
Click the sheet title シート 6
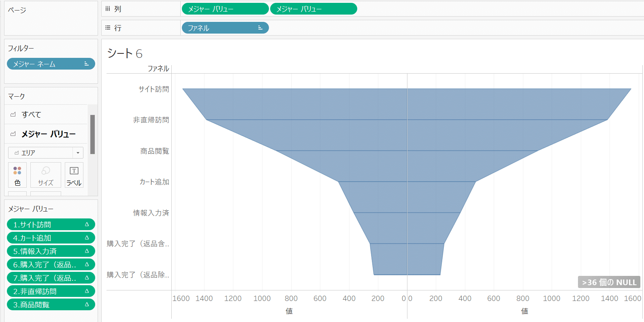pos(125,53)
